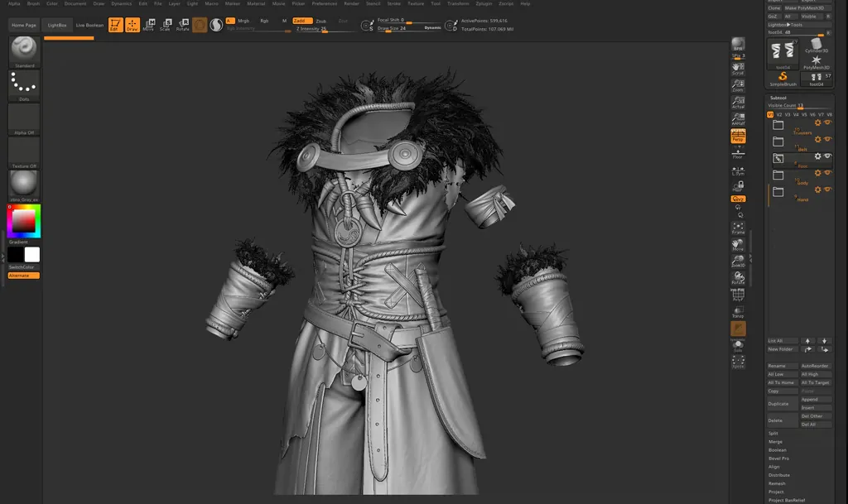848x504 pixels.
Task: Toggle visibility eye of Trousers subtool
Action: pos(827,122)
